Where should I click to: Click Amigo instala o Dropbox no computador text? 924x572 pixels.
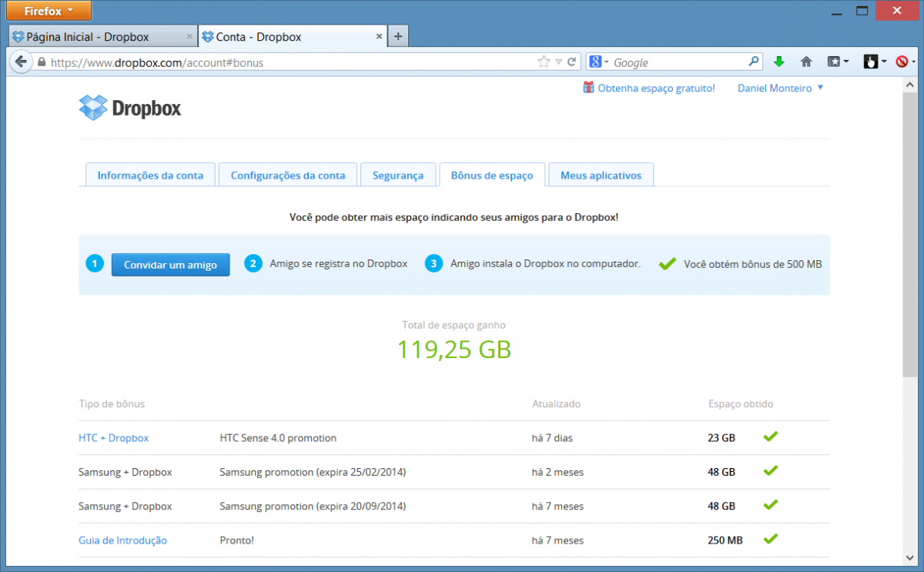(x=545, y=264)
